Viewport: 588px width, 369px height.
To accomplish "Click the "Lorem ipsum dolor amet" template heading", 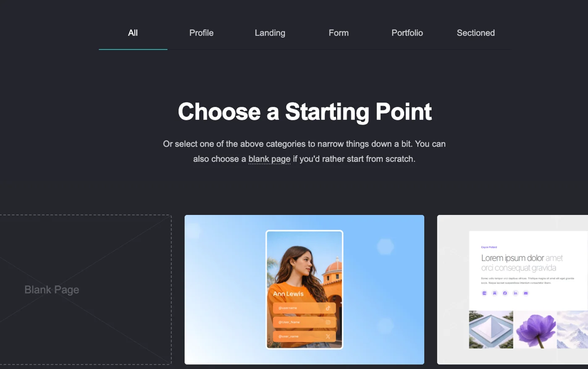I will pos(522,258).
